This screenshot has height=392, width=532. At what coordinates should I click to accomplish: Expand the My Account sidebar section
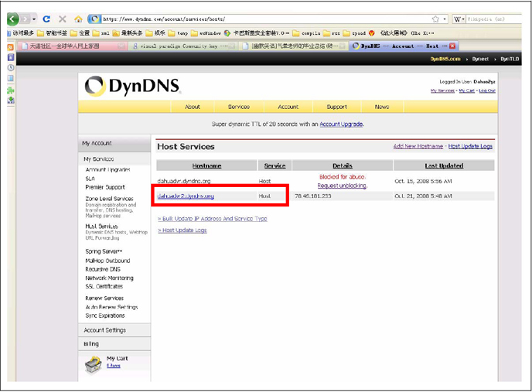click(x=114, y=144)
